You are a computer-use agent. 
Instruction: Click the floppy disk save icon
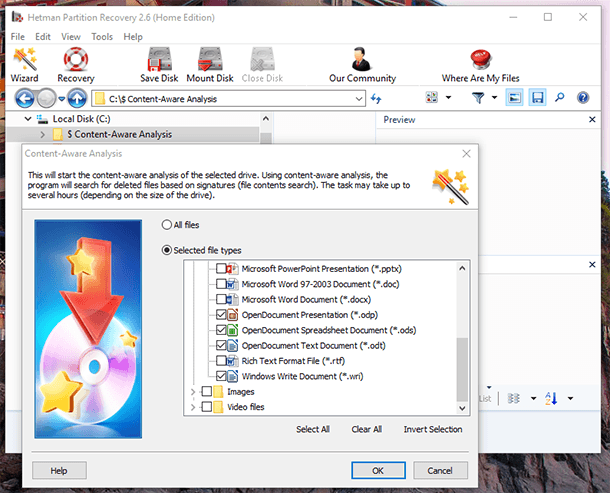537,97
